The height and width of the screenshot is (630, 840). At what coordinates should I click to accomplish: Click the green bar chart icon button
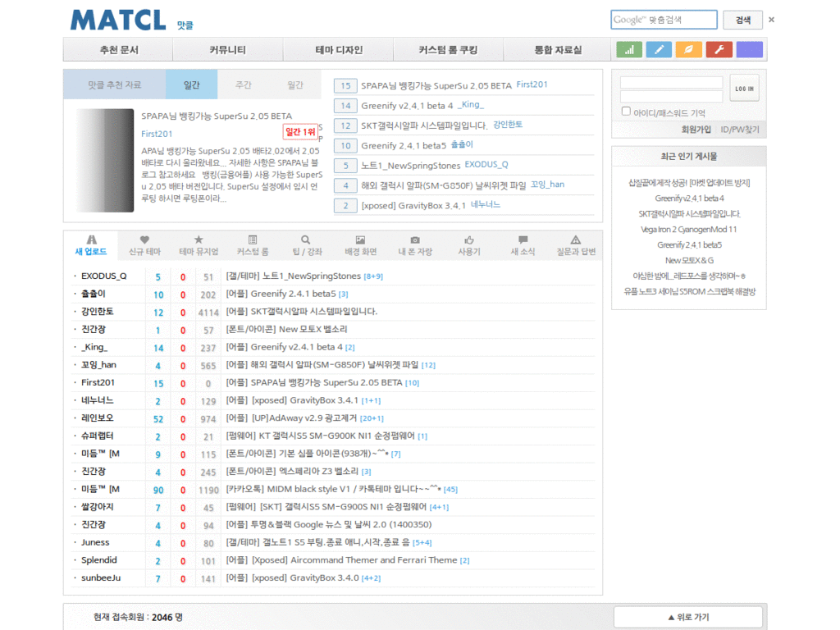(x=629, y=50)
